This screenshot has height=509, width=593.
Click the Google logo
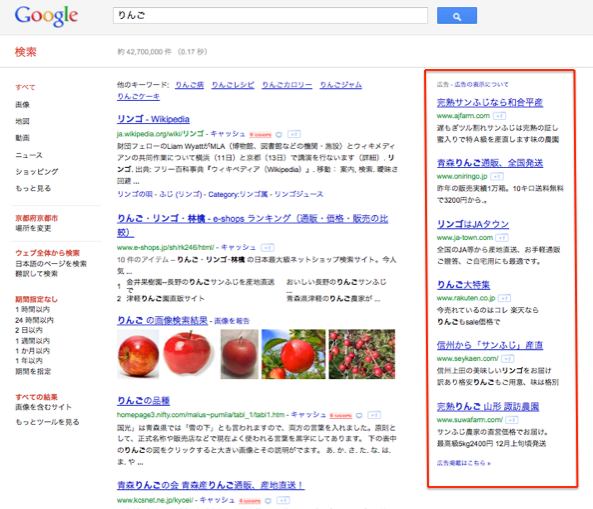(x=46, y=16)
